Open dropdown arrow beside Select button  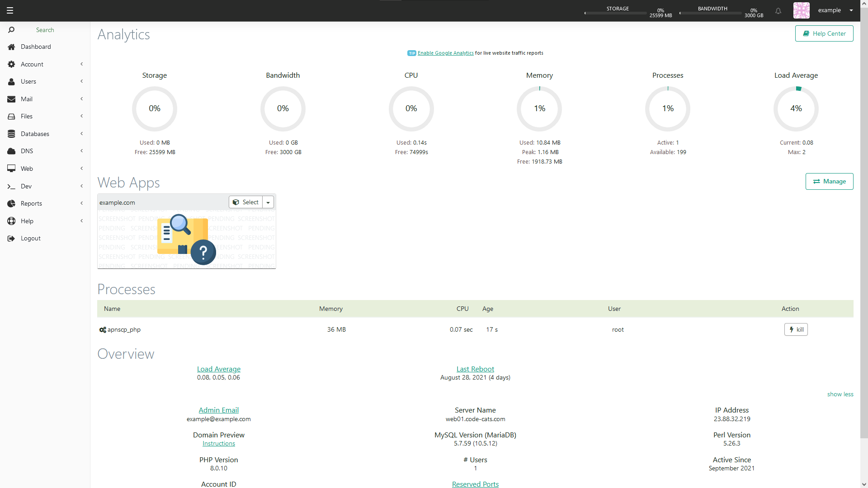point(268,202)
